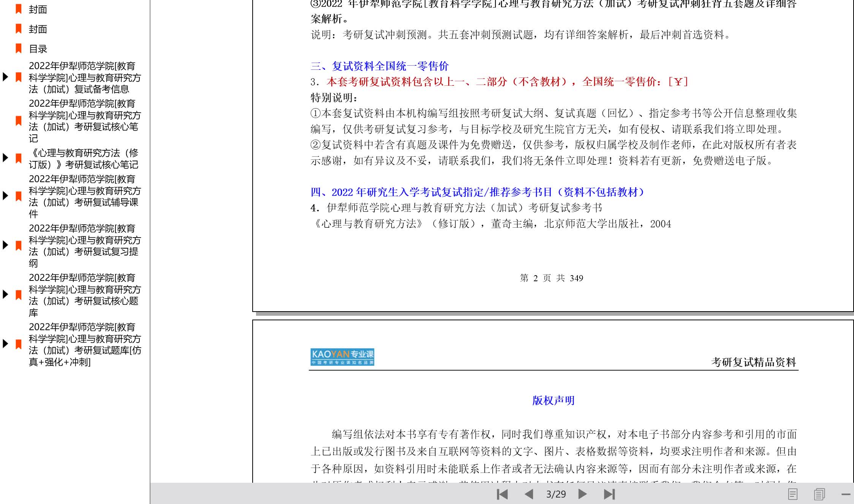This screenshot has width=854, height=504.
Task: Zoom out with the minus icon
Action: point(846,494)
